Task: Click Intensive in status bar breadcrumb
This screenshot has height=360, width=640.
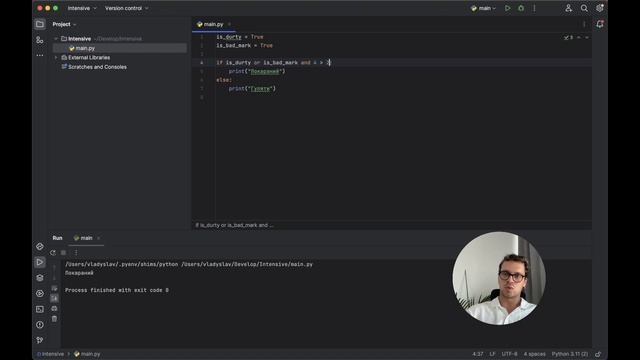Action: (x=51, y=354)
